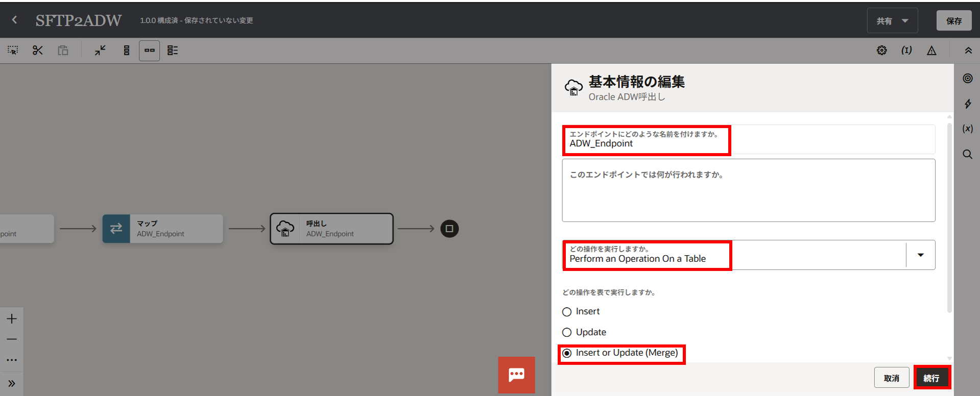This screenshot has height=396, width=980.
Task: Open the business identifiers (I) icon
Action: coord(906,51)
